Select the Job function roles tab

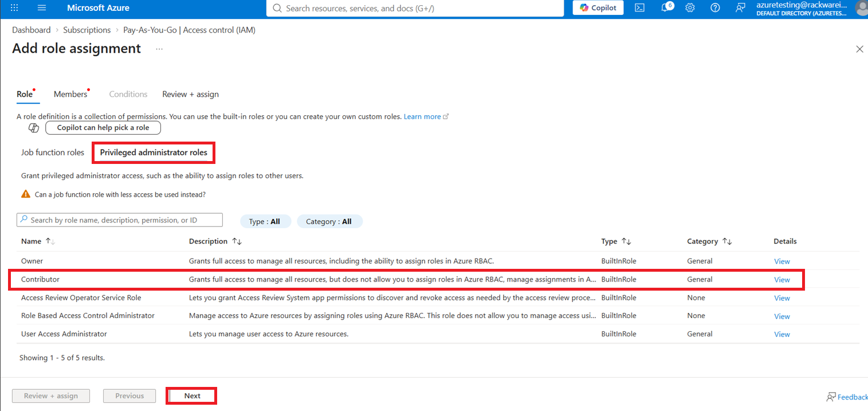pyautogui.click(x=53, y=152)
